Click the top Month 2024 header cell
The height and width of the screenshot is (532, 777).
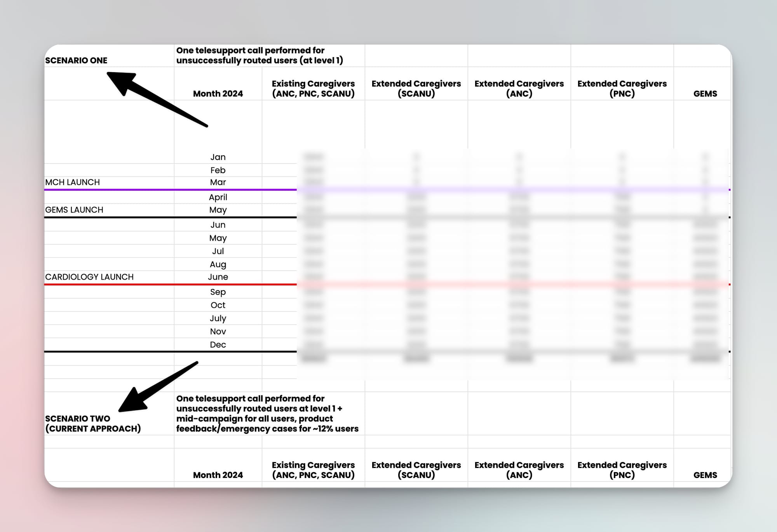[x=218, y=94]
